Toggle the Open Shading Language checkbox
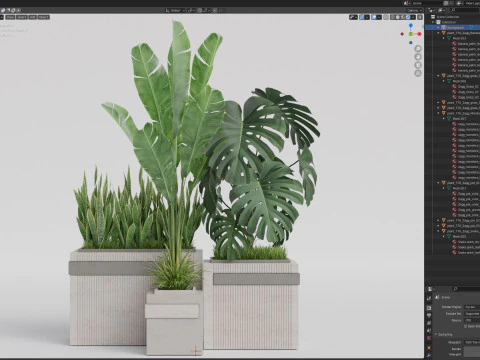This screenshot has height=360, width=480. tap(466, 326)
